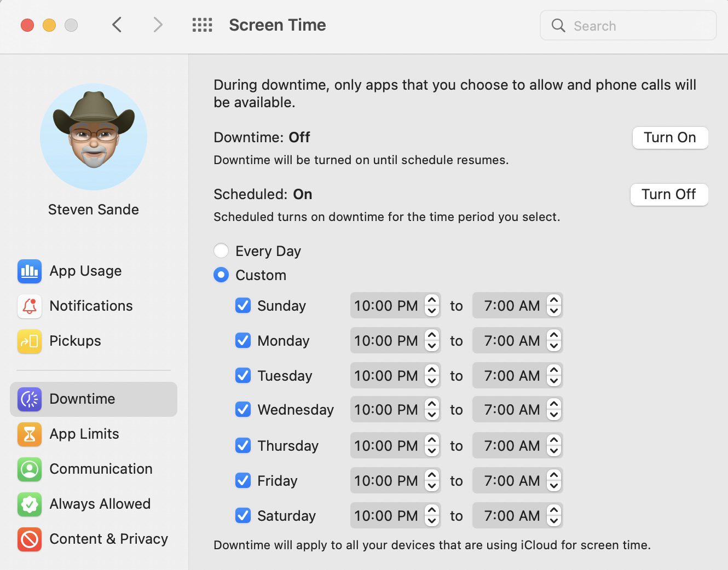
Task: Adjust Monday start time stepper arrows
Action: point(432,341)
